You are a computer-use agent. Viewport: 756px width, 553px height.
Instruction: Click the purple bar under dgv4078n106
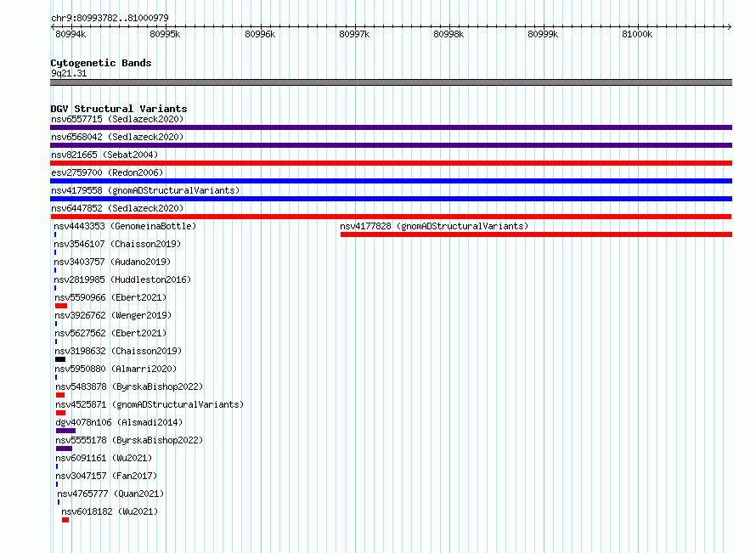(x=65, y=431)
